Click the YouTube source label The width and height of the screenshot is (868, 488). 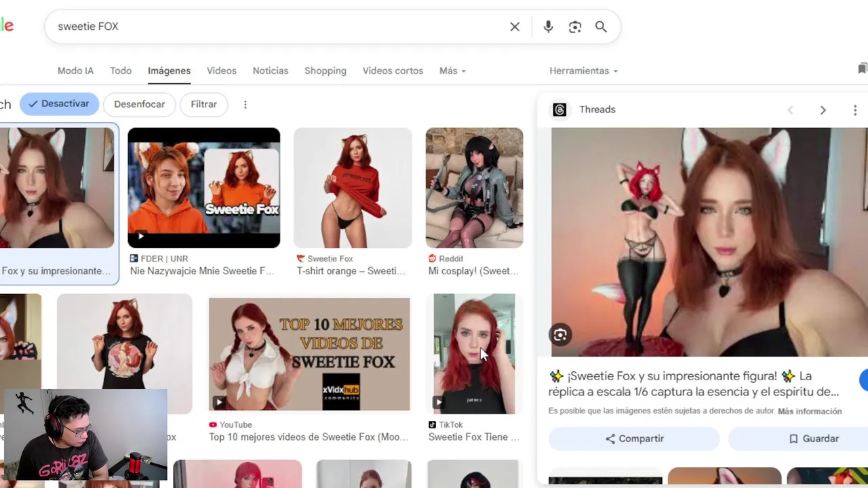[x=235, y=425]
